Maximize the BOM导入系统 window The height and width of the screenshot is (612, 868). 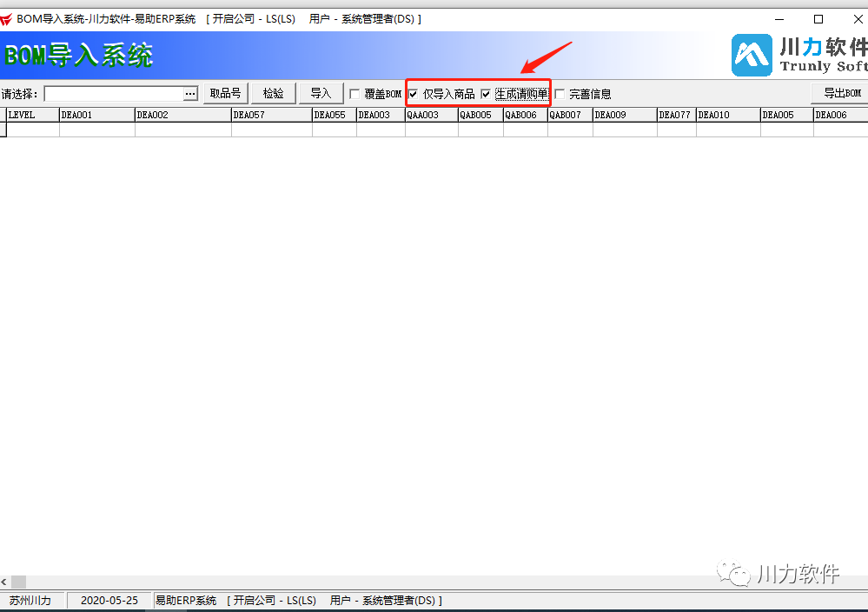point(818,19)
